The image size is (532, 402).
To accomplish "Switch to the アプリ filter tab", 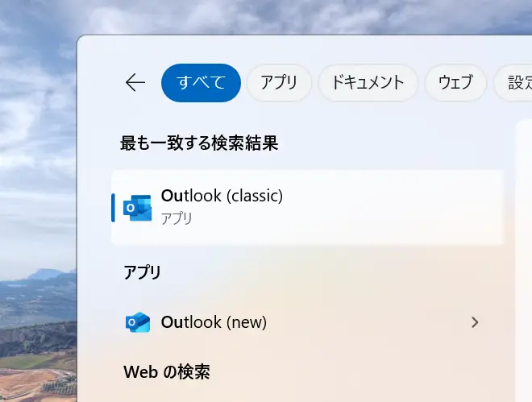I will click(x=279, y=83).
